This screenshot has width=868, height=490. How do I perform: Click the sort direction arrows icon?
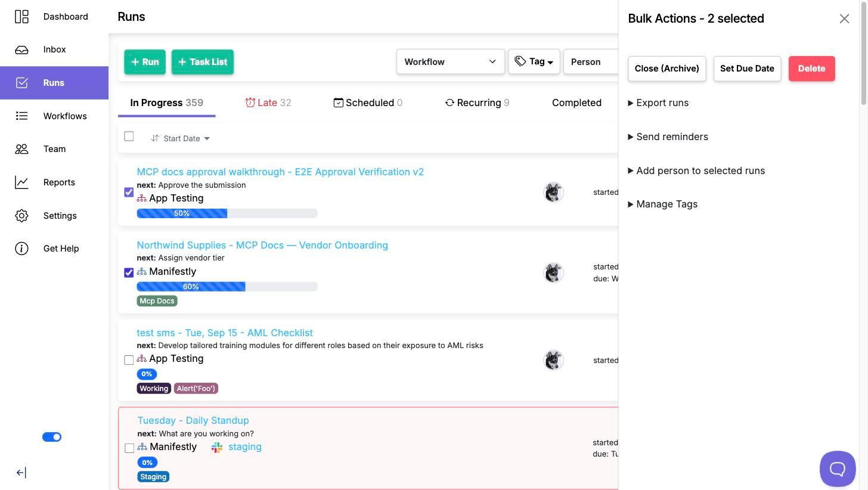pos(155,138)
